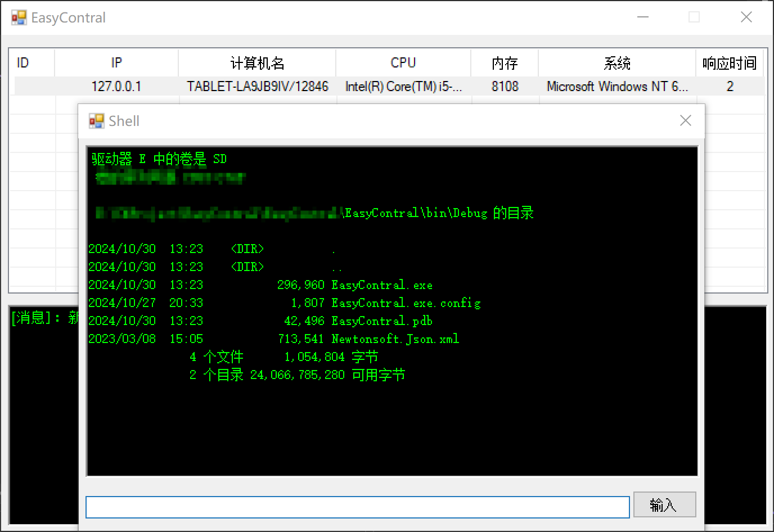This screenshot has width=774, height=532.
Task: Select the 127.0.0.1 IP cell
Action: click(116, 86)
